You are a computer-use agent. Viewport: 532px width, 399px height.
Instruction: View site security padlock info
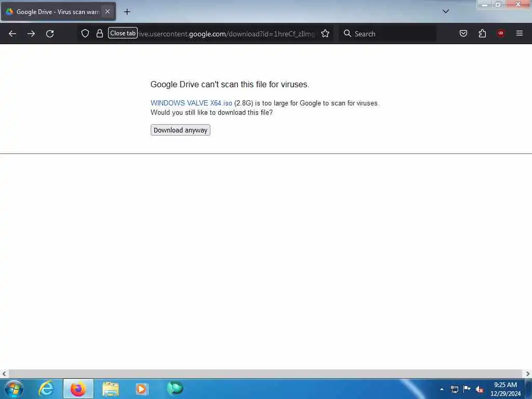click(99, 33)
